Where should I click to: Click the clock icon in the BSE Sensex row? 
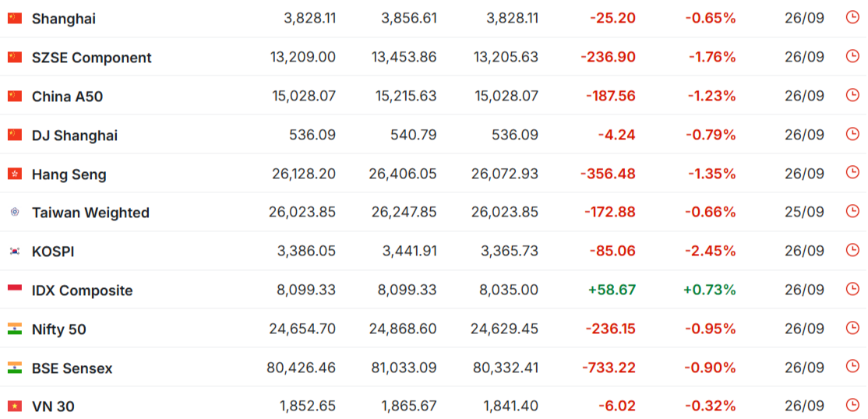852,366
